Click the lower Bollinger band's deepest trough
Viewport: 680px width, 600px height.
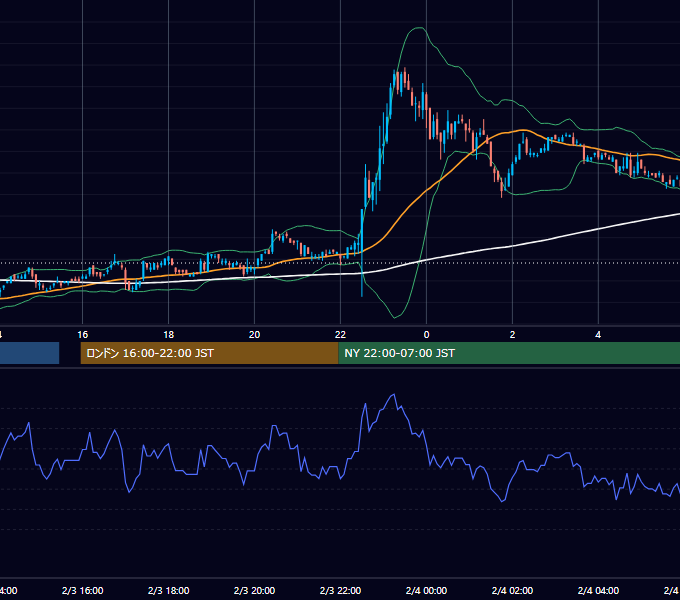(394, 317)
